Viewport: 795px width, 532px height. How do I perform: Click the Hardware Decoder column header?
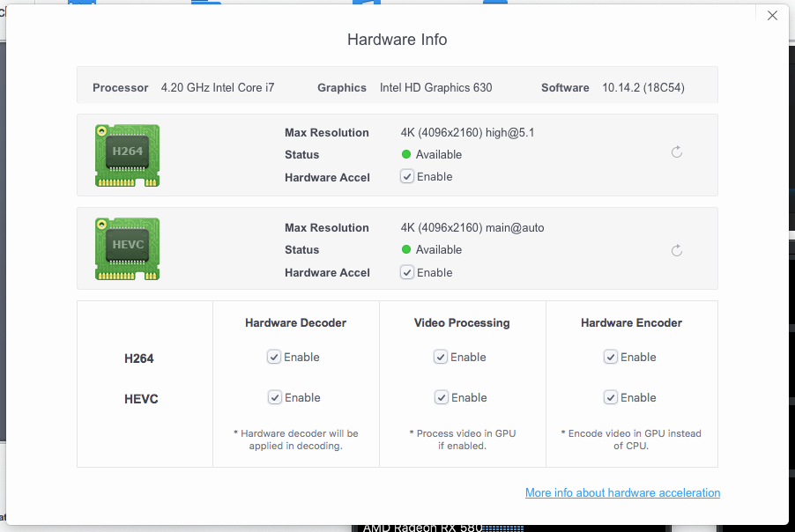[x=295, y=322]
